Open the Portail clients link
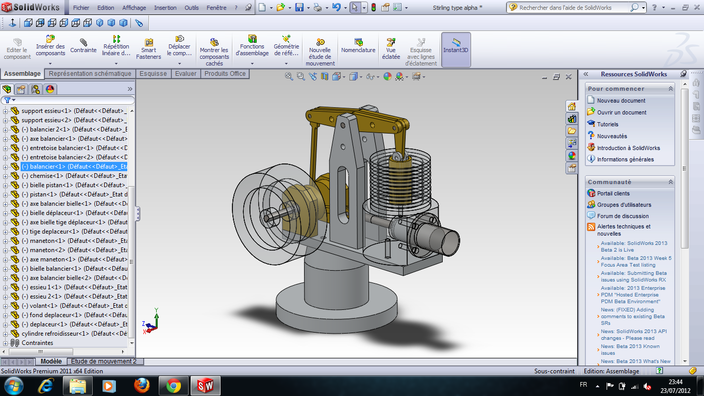704x396 pixels. (613, 194)
